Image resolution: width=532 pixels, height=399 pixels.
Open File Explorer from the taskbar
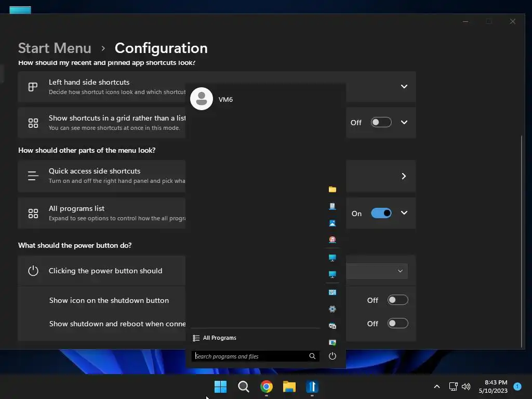[289, 387]
